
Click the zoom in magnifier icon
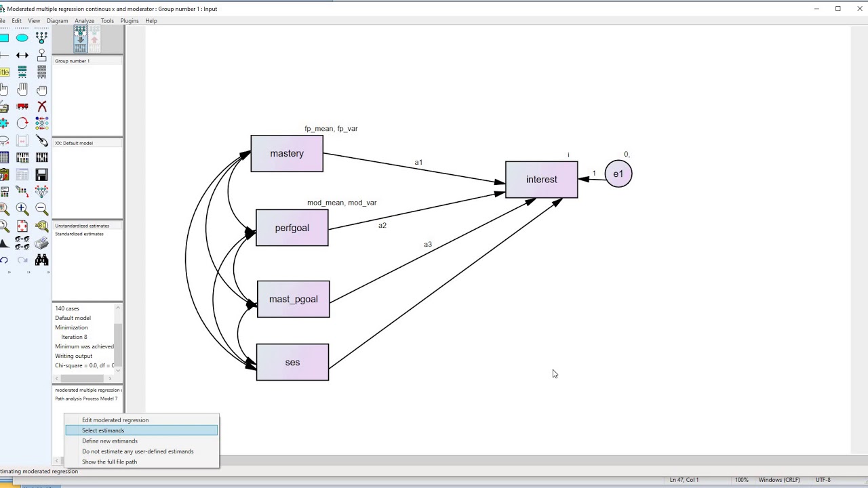point(22,209)
